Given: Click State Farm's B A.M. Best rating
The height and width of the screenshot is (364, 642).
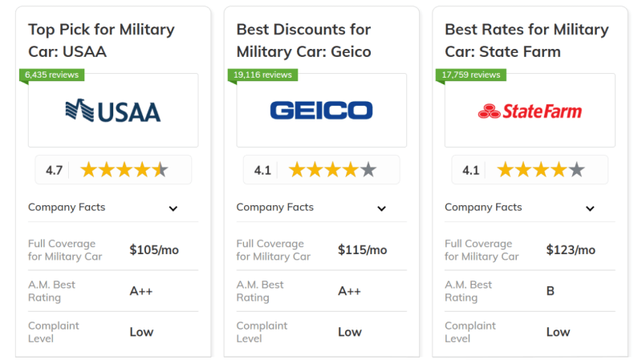Looking at the screenshot, I should 551,291.
